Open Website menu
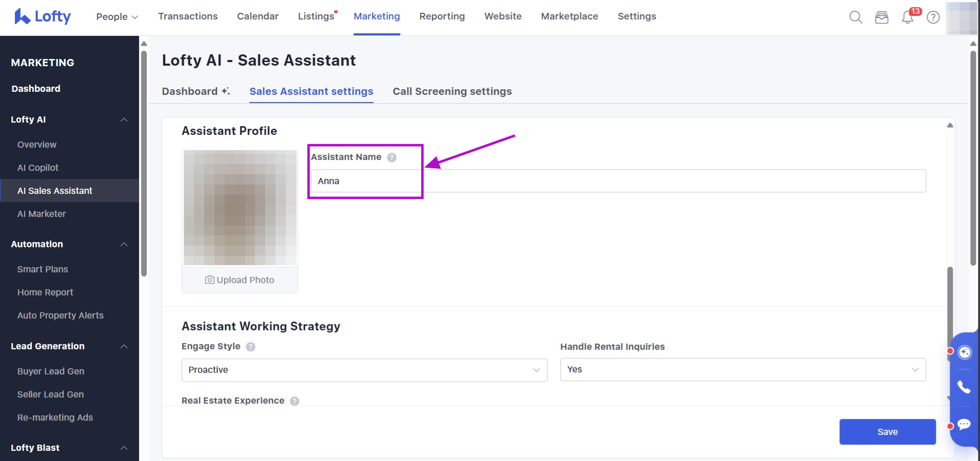The height and width of the screenshot is (461, 980). (x=503, y=16)
